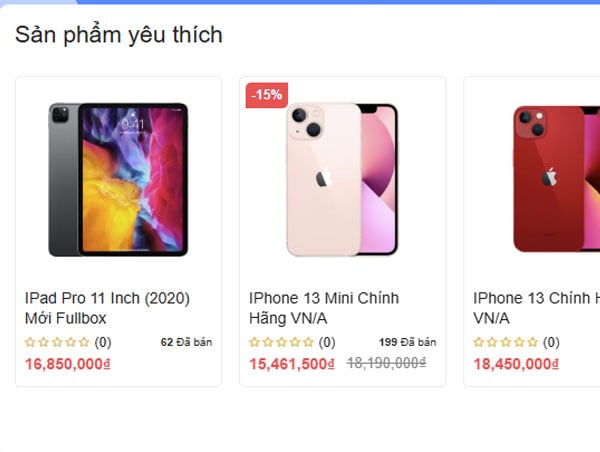This screenshot has height=452, width=600.
Task: Click first rating star under iPhone 13 Mini
Action: 254,342
